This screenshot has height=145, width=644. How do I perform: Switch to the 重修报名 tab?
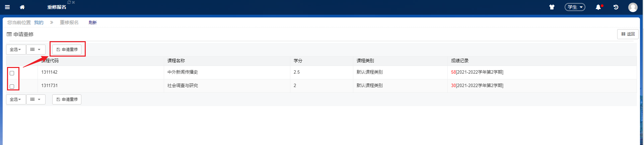[x=57, y=7]
